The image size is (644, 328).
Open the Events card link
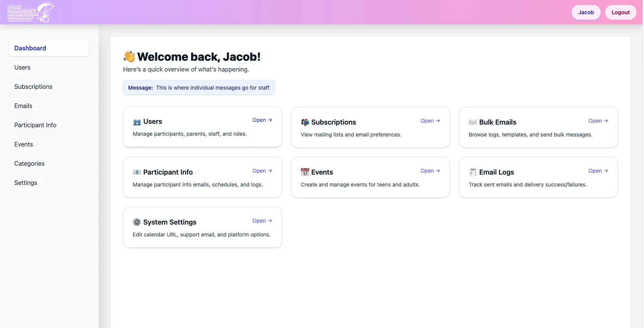coord(430,171)
